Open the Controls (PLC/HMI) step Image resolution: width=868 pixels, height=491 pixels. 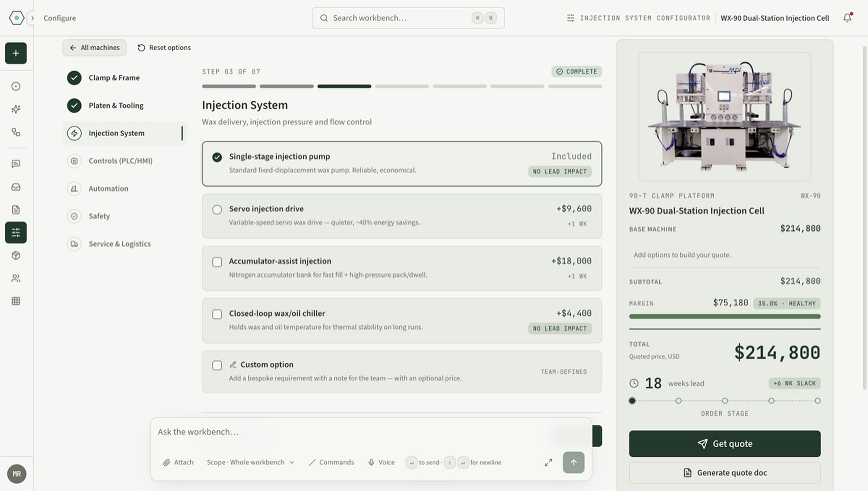[x=125, y=161]
